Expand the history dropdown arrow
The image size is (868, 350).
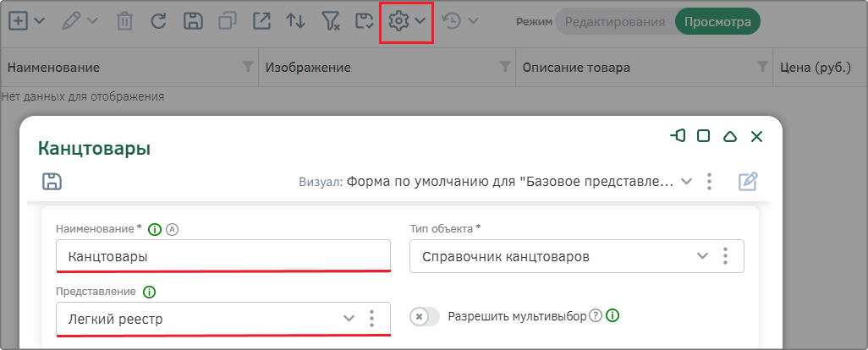click(473, 21)
